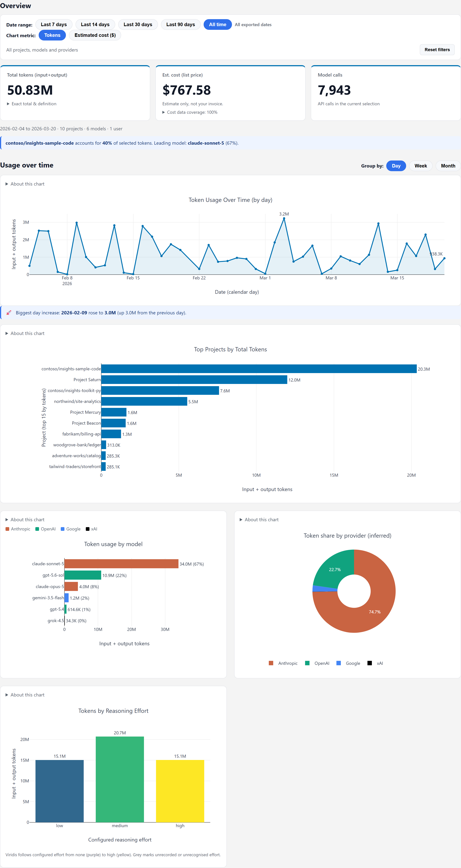
Task: Click xAI swatch in the model chart legend
Action: point(88,529)
